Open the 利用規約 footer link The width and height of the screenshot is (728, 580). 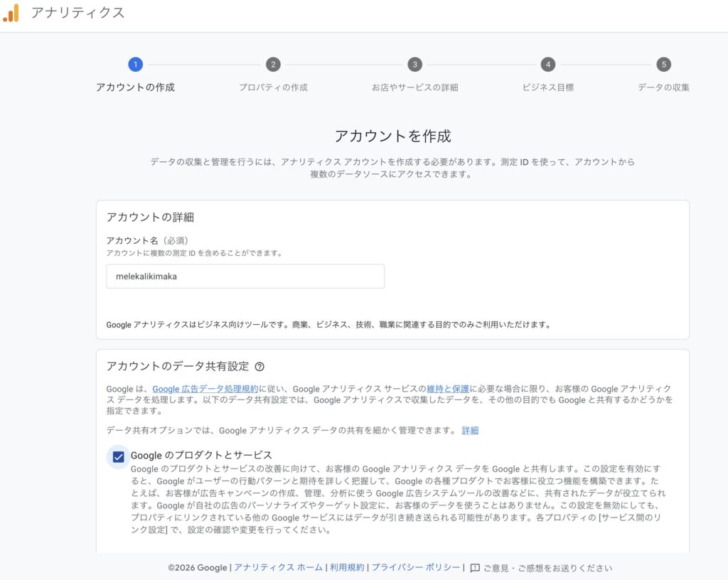[x=347, y=568]
